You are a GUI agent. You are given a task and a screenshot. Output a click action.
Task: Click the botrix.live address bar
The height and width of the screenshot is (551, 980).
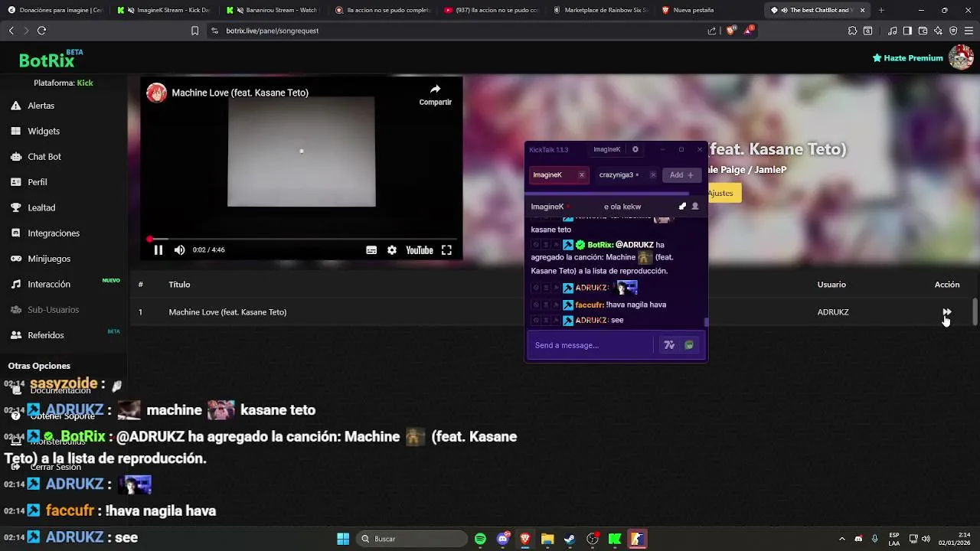[x=459, y=31]
